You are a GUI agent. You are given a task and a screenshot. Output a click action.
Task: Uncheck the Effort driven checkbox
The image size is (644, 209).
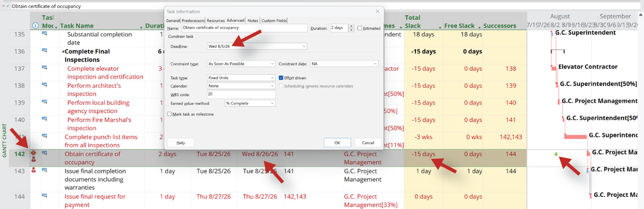[282, 78]
